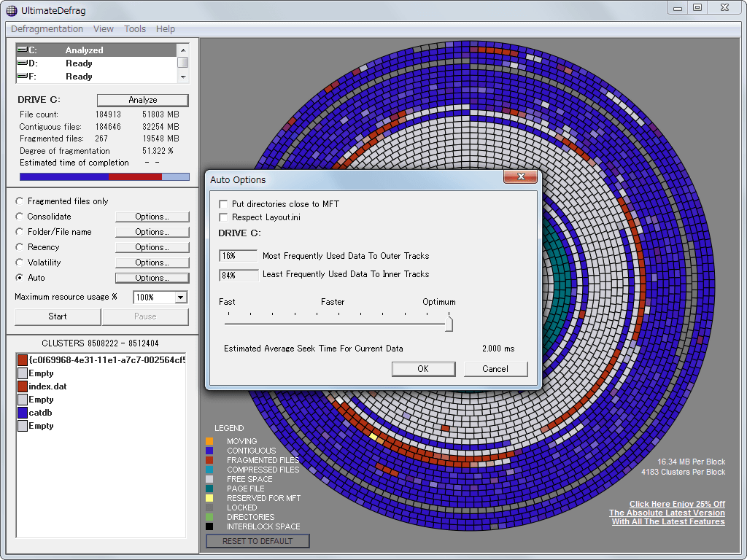This screenshot has width=747, height=560.
Task: Click the gray LOCKED legend swatch
Action: pos(209,507)
